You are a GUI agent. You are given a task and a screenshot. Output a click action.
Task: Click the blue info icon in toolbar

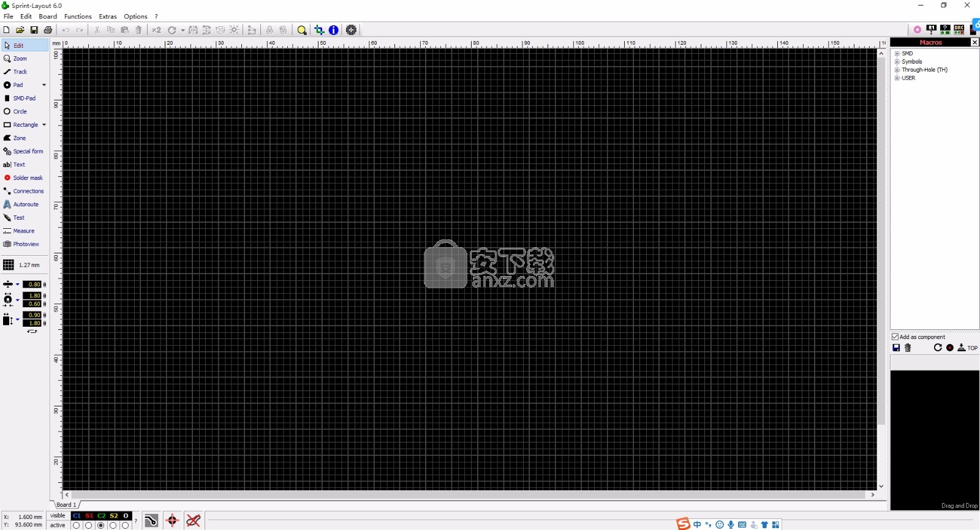[334, 30]
